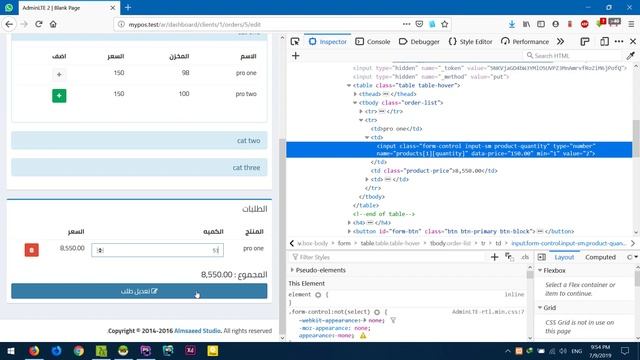The height and width of the screenshot is (360, 640).
Task: Open a new browser tab
Action: point(128,7)
